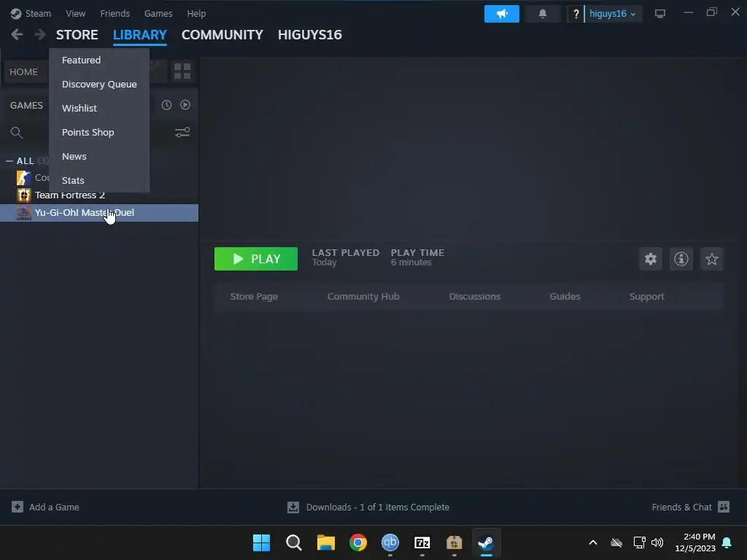This screenshot has height=560, width=747.
Task: Open the game's Store Page link
Action: point(254,296)
